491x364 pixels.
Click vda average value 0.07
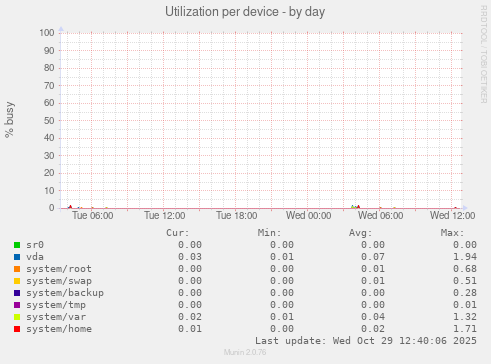373,257
